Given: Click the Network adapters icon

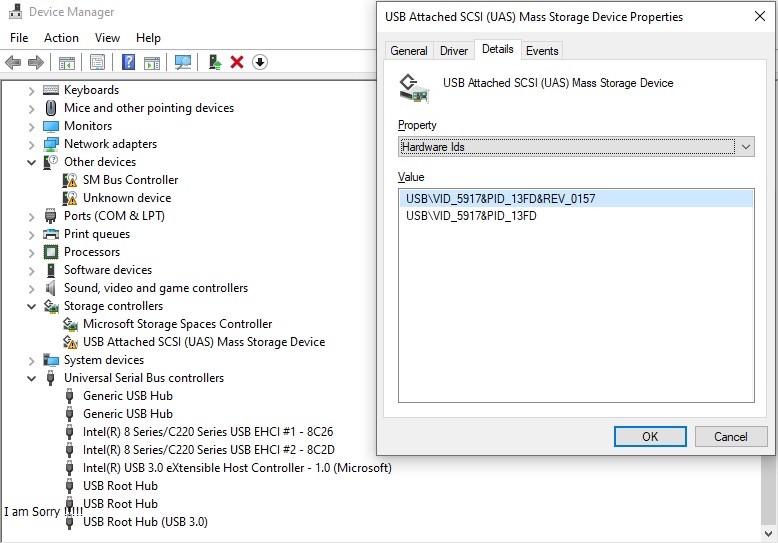Looking at the screenshot, I should tap(51, 144).
